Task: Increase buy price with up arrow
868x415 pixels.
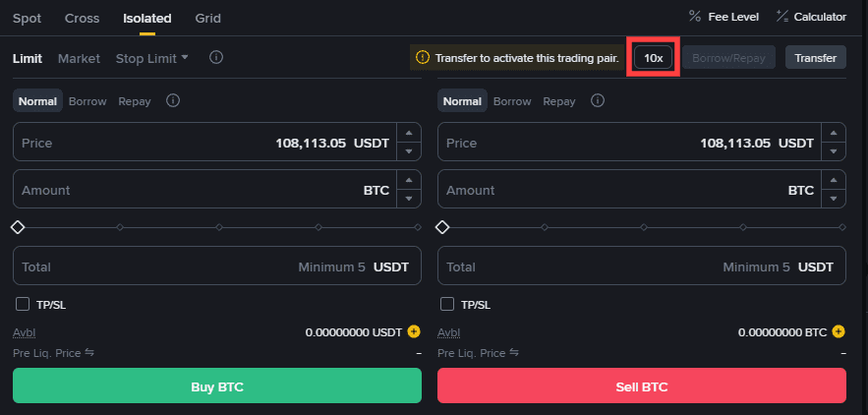Action: tap(409, 134)
